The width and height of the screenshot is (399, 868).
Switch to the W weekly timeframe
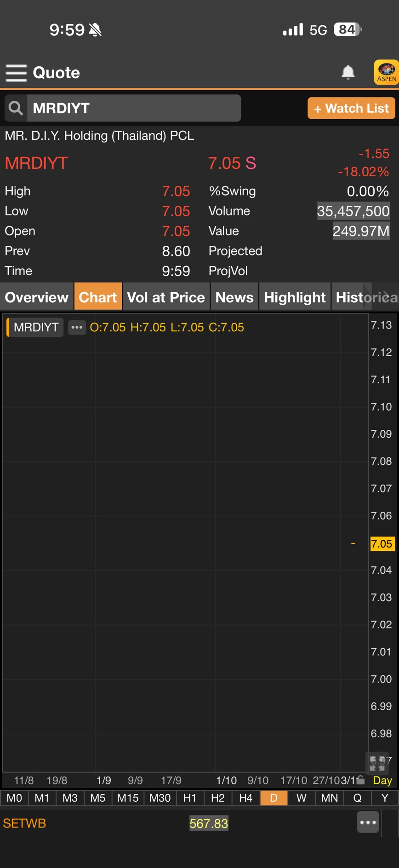pos(302,798)
